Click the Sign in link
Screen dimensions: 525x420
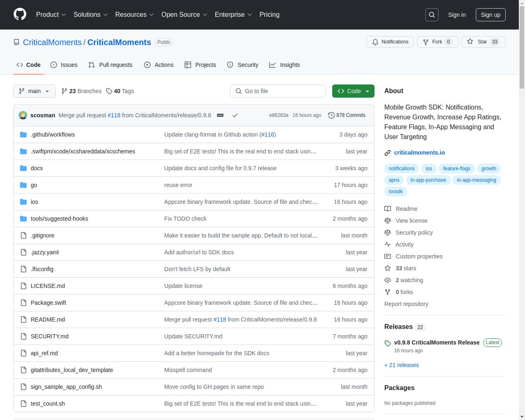point(457,15)
